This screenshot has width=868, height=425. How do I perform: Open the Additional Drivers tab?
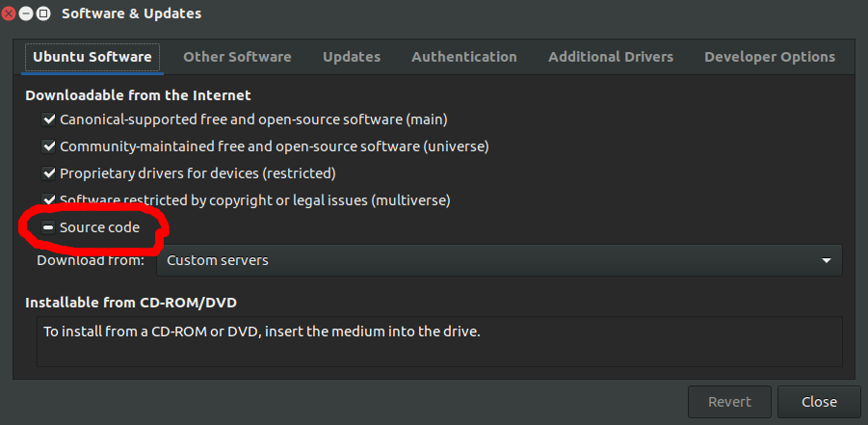pyautogui.click(x=611, y=57)
